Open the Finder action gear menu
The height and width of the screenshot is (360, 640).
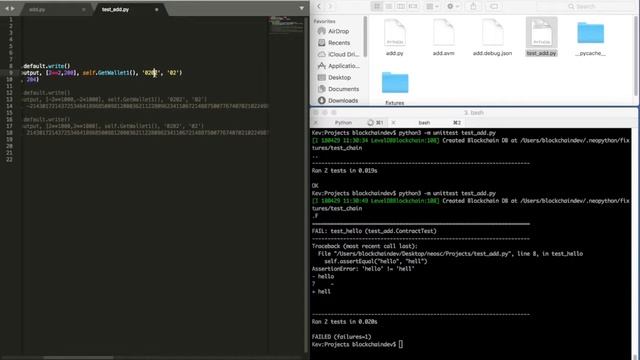[453, 6]
